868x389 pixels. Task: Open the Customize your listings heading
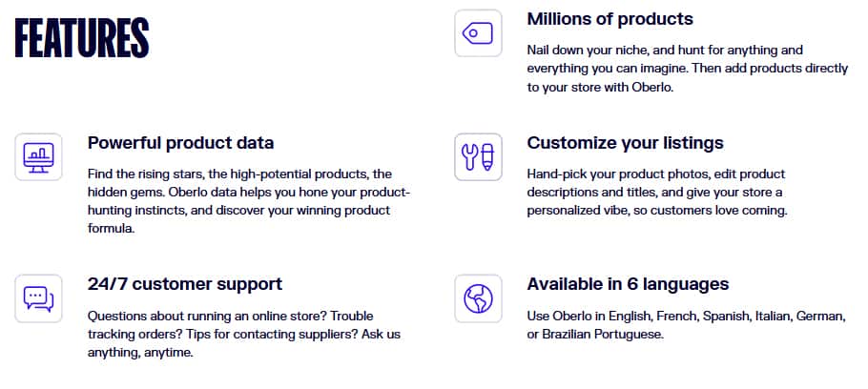click(x=625, y=143)
